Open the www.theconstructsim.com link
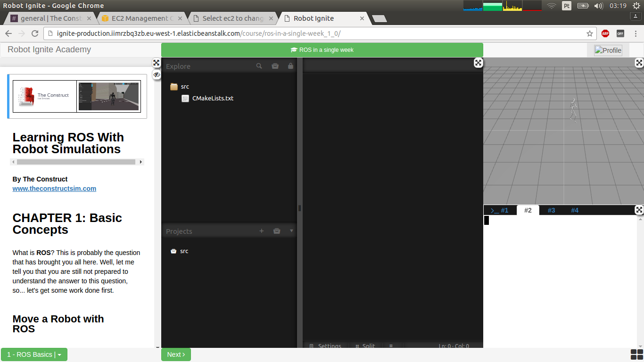Image resolution: width=644 pixels, height=362 pixels. point(54,189)
